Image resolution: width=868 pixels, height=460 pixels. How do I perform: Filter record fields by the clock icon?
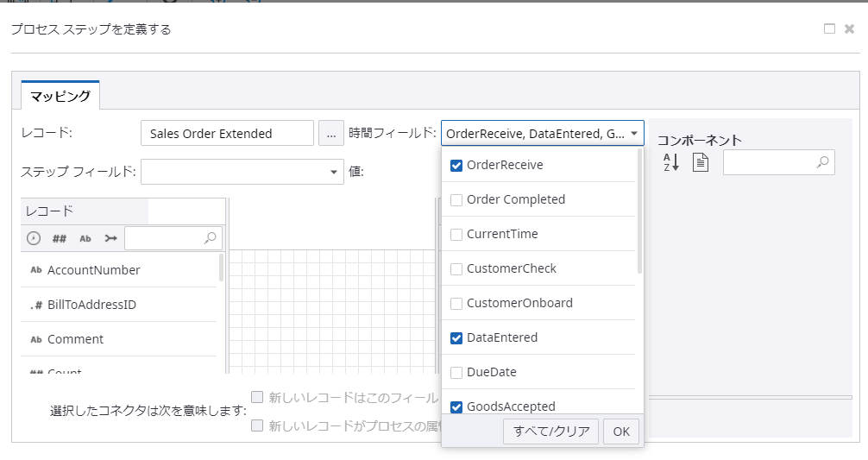pos(34,238)
